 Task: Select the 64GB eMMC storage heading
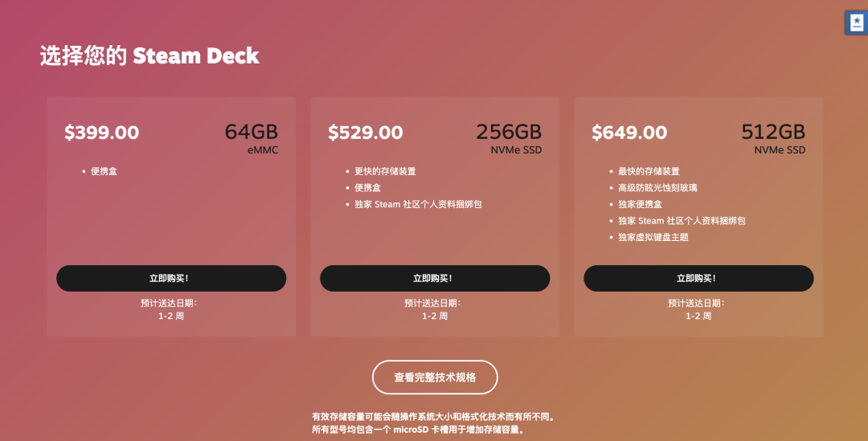pos(252,138)
